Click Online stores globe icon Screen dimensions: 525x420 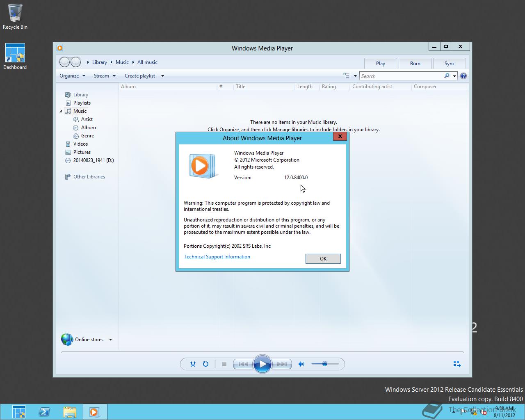[67, 339]
